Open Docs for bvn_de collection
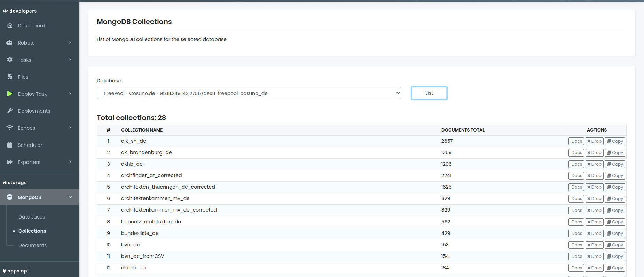The height and width of the screenshot is (277, 644). click(x=576, y=245)
